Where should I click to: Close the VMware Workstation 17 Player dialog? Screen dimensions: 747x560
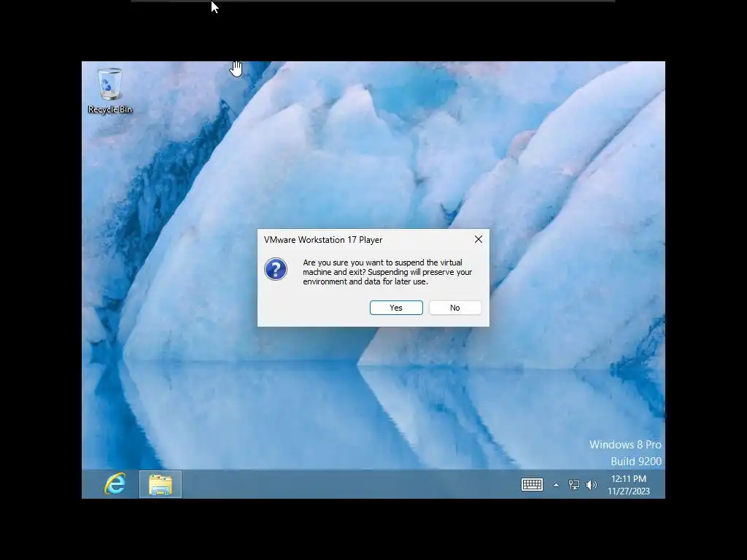pos(479,239)
